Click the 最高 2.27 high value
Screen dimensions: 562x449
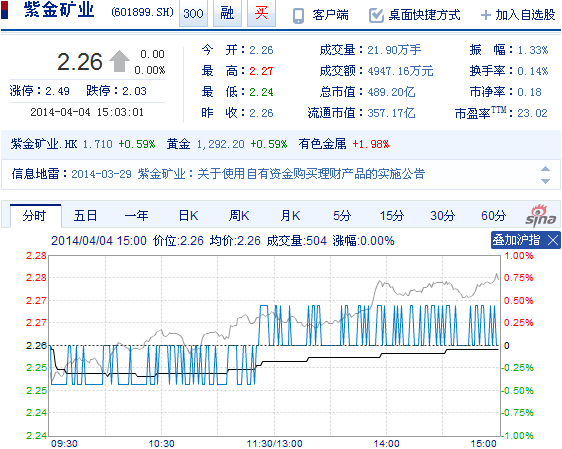261,71
